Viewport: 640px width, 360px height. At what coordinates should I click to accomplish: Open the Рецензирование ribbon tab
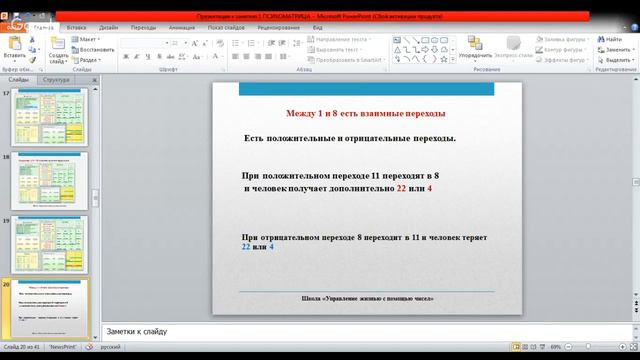pos(278,28)
